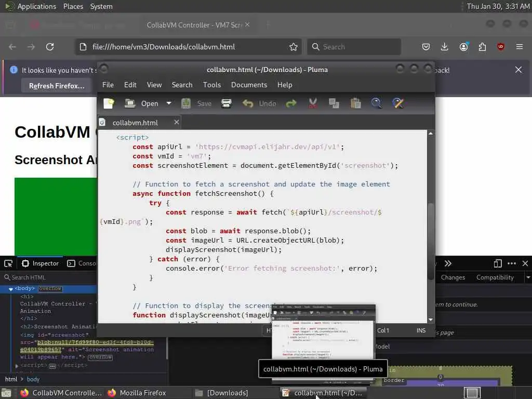Open the Search menu in Pluma
Screen dimensions: 532x399
click(x=182, y=85)
